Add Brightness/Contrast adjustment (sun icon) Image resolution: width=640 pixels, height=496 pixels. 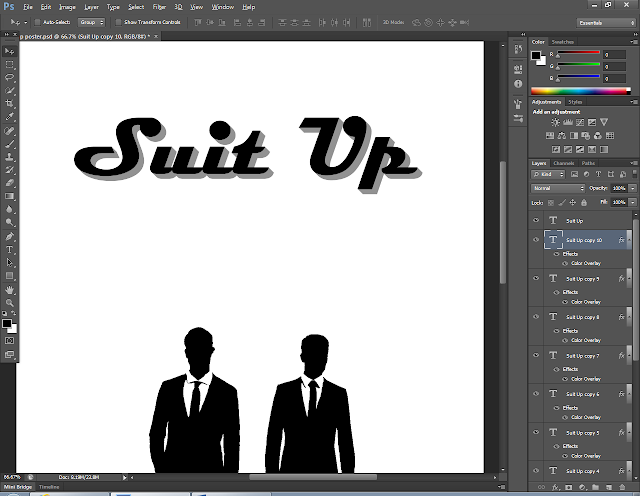555,122
